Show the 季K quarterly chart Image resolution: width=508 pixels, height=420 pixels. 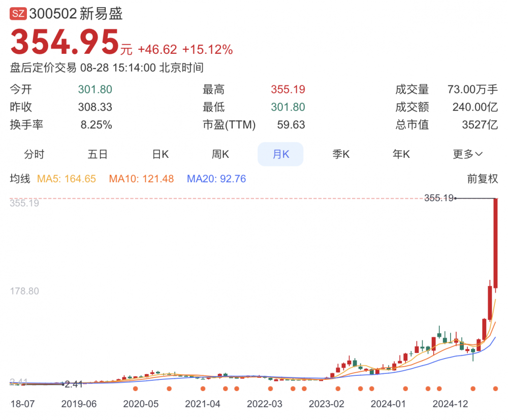[x=341, y=154]
